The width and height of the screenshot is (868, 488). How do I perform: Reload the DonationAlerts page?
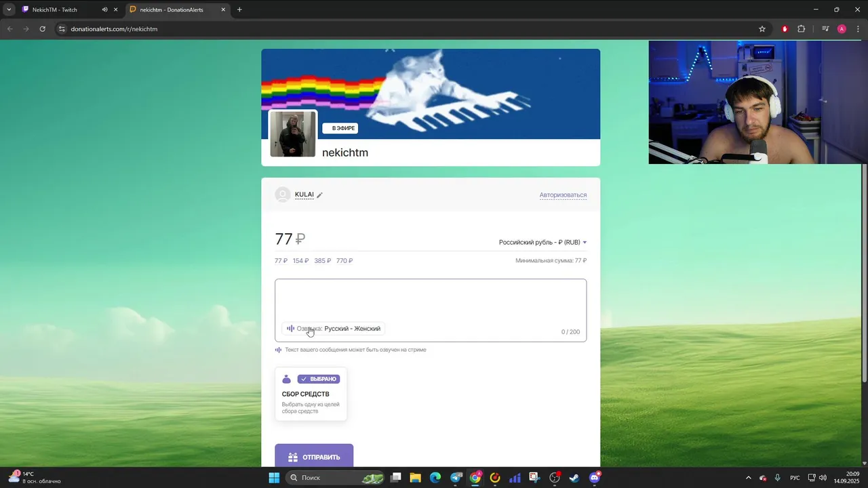click(42, 29)
